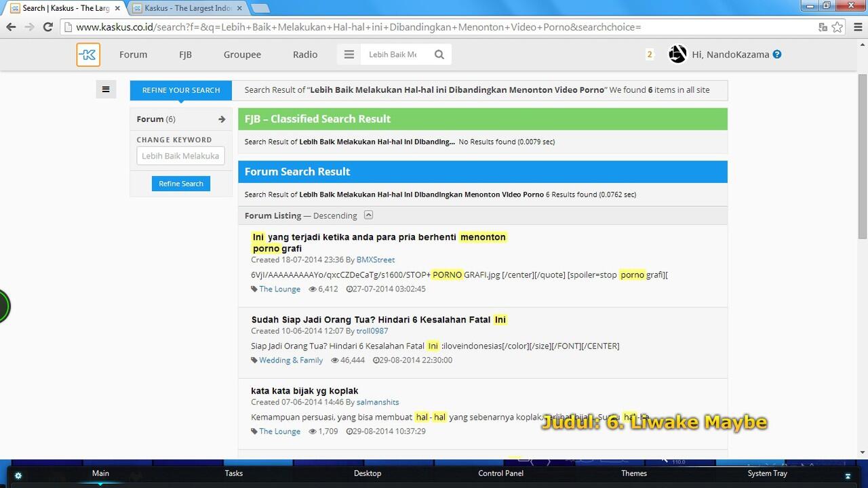Image resolution: width=868 pixels, height=488 pixels.
Task: Click the arrow next to Forum (6)
Action: [221, 119]
